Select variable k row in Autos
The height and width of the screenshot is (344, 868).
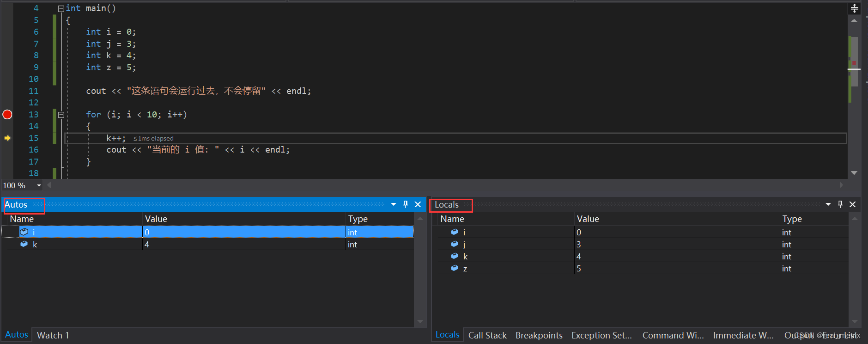click(x=207, y=244)
